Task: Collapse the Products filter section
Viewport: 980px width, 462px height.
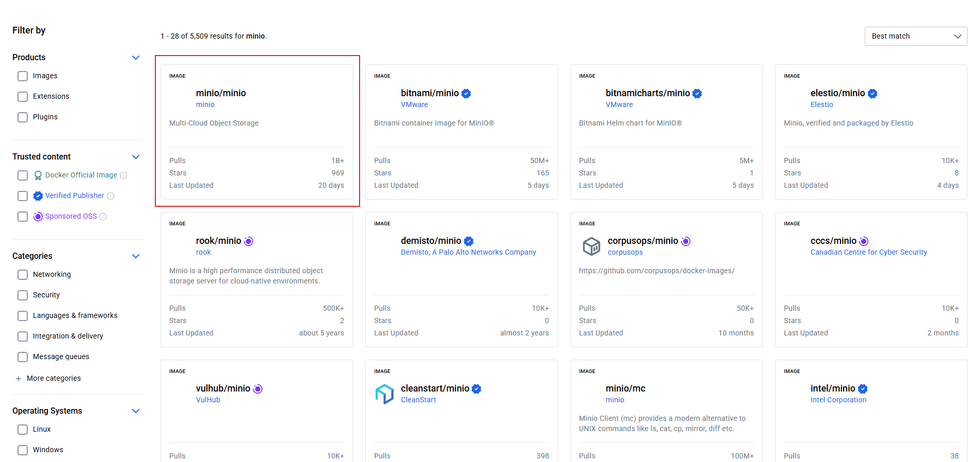Action: [x=136, y=58]
